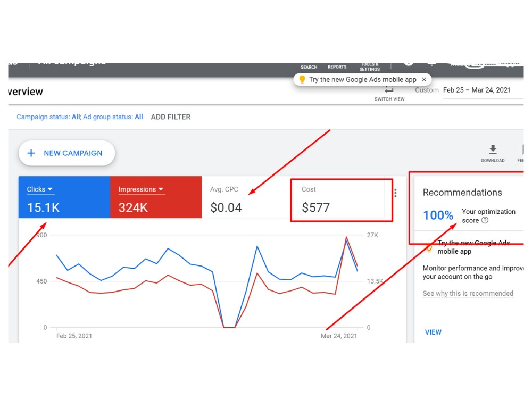Viewport: 532px width, 399px height.
Task: Click the View link in the Recommendations panel
Action: click(433, 332)
